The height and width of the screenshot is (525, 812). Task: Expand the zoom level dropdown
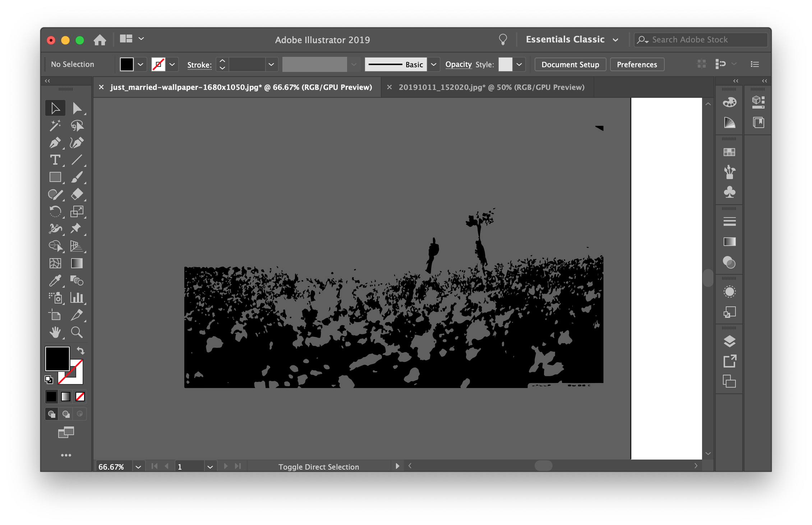138,467
